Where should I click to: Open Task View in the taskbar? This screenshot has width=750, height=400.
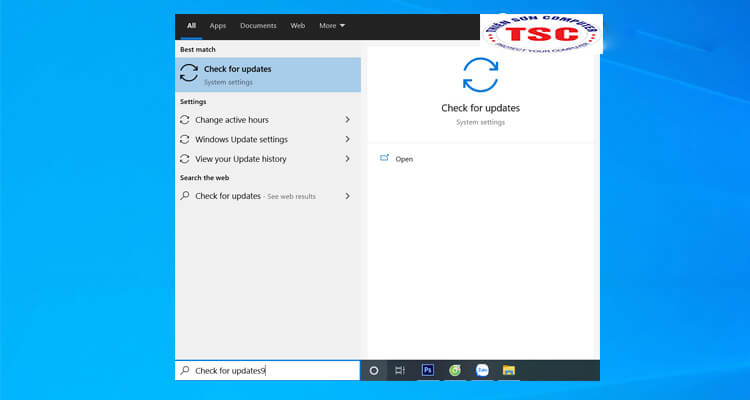400,371
